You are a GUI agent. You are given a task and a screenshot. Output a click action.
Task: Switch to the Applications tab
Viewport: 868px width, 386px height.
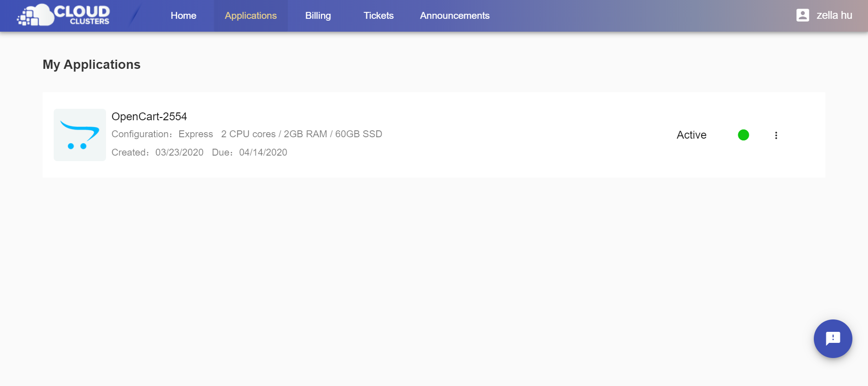[x=251, y=16]
